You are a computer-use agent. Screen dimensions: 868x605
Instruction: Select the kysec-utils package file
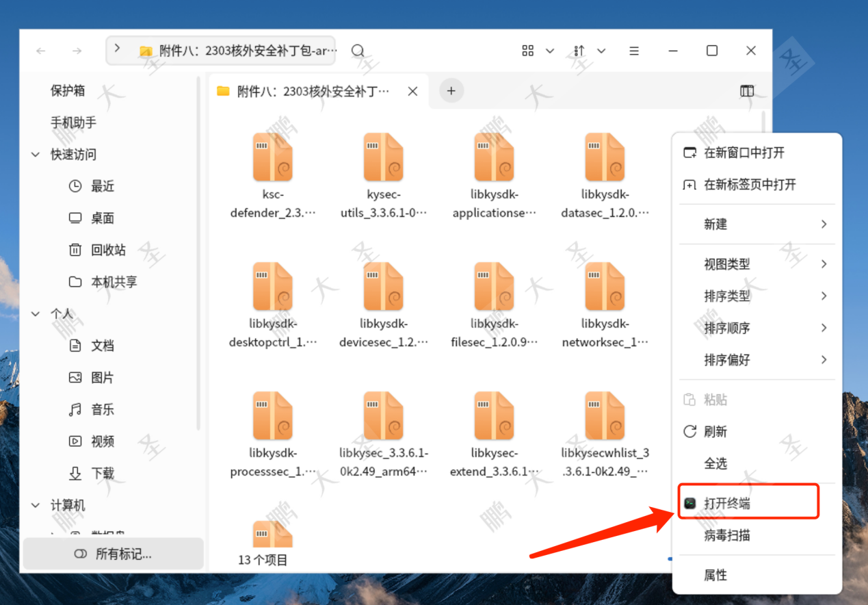click(384, 176)
